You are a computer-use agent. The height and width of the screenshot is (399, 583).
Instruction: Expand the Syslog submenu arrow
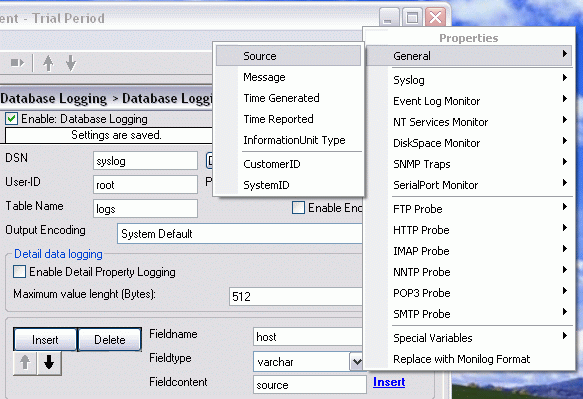tap(564, 78)
